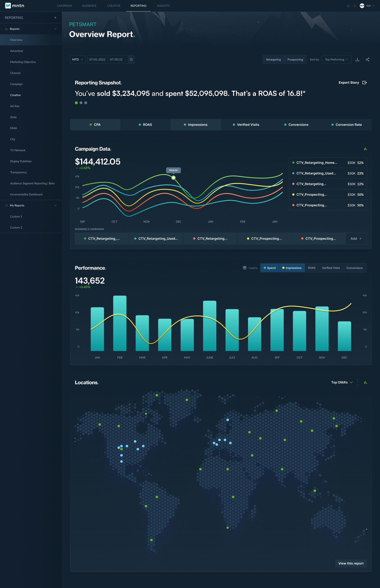Click the share icon in the toolbar
Screen dimensions: 380x588
pos(367,59)
